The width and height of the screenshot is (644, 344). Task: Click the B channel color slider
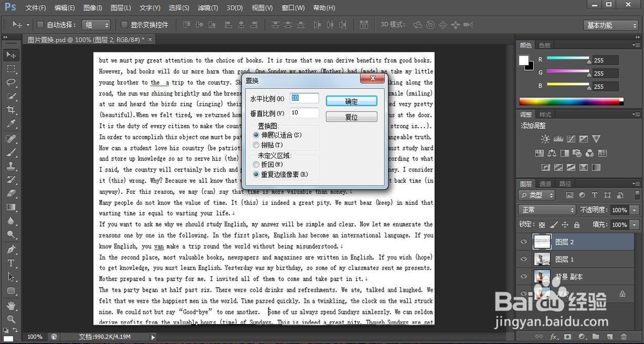(567, 85)
